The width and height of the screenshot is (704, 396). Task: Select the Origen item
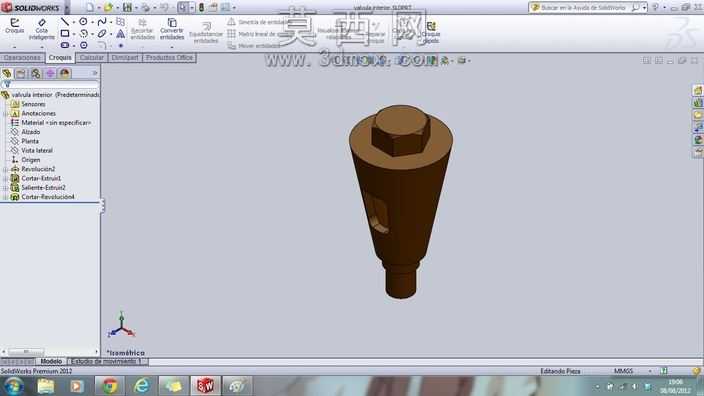31,160
